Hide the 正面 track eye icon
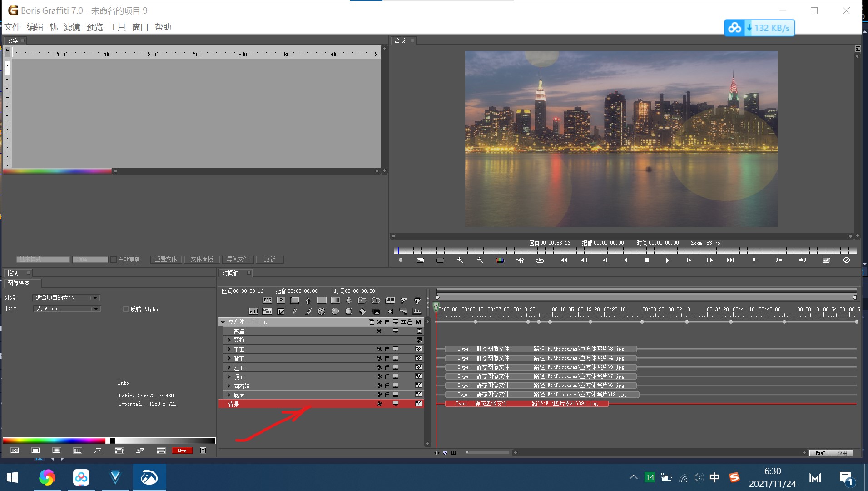868x491 pixels. point(379,349)
